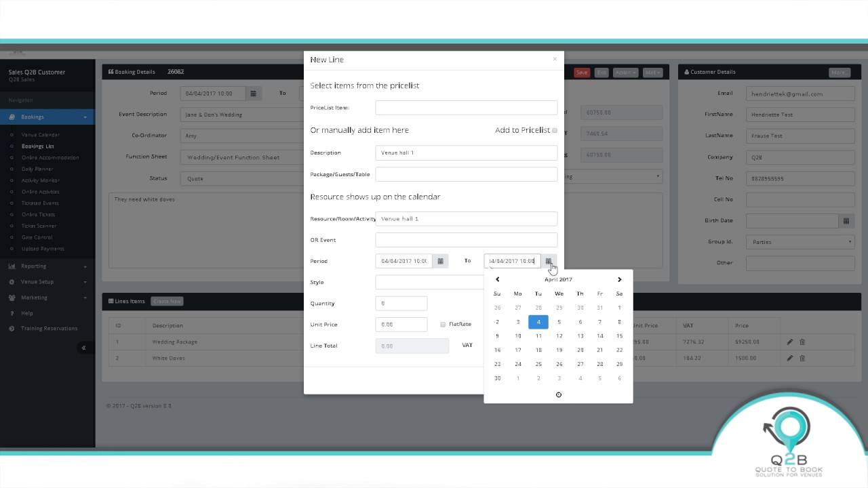868x488 pixels.
Task: Enable the FlatRate checkbox
Action: 443,325
